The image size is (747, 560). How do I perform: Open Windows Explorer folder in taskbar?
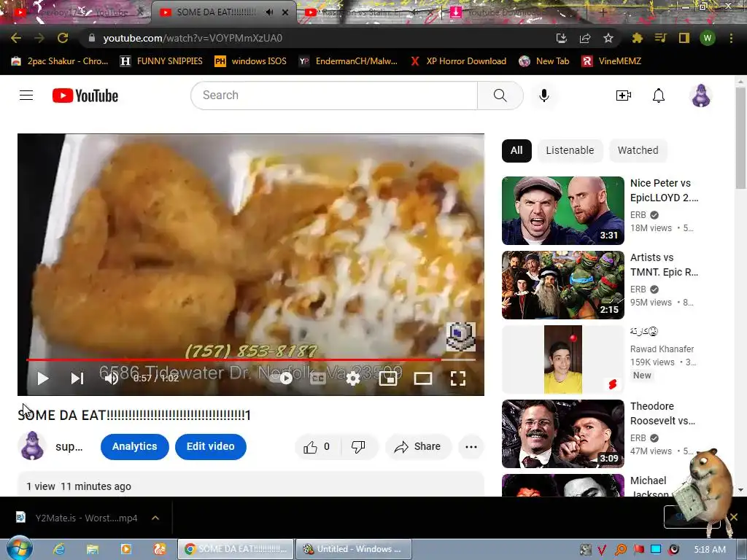point(93,549)
